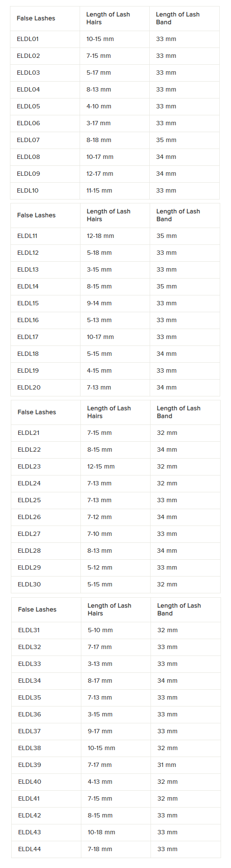231x868 pixels.
Task: Select the ELDL17 row label
Action: coord(28,337)
